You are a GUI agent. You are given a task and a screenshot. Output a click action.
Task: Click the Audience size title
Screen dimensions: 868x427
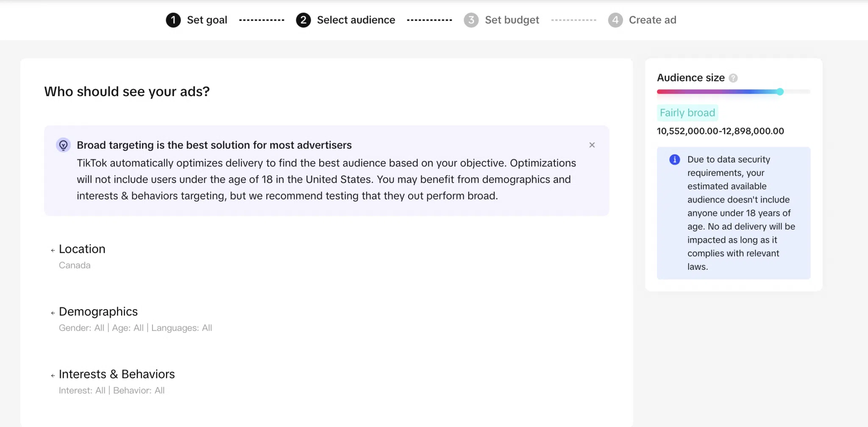pyautogui.click(x=690, y=78)
